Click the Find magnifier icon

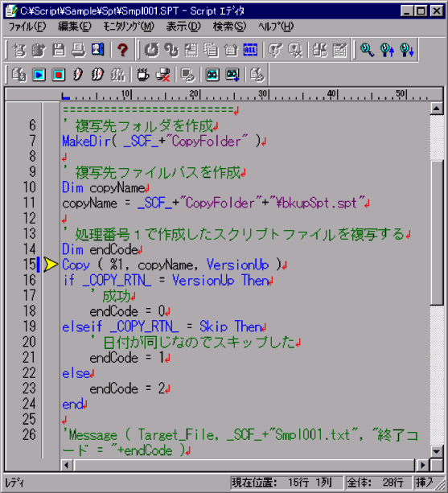[367, 50]
